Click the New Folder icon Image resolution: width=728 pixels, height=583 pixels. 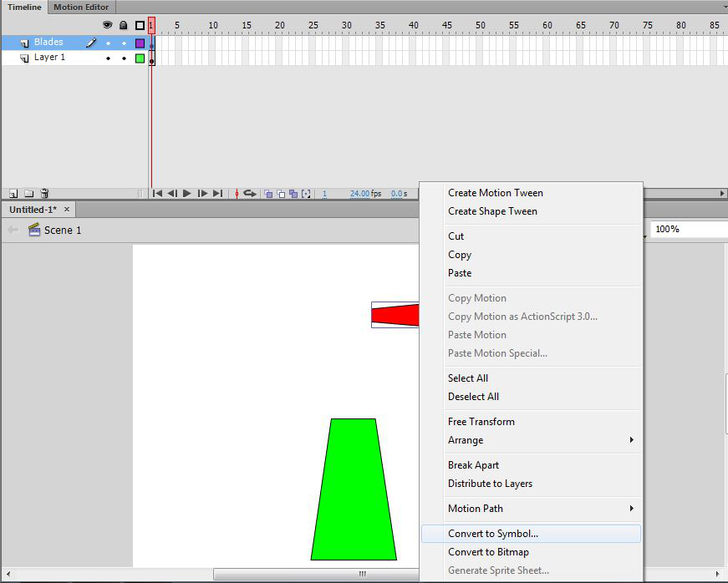[28, 194]
